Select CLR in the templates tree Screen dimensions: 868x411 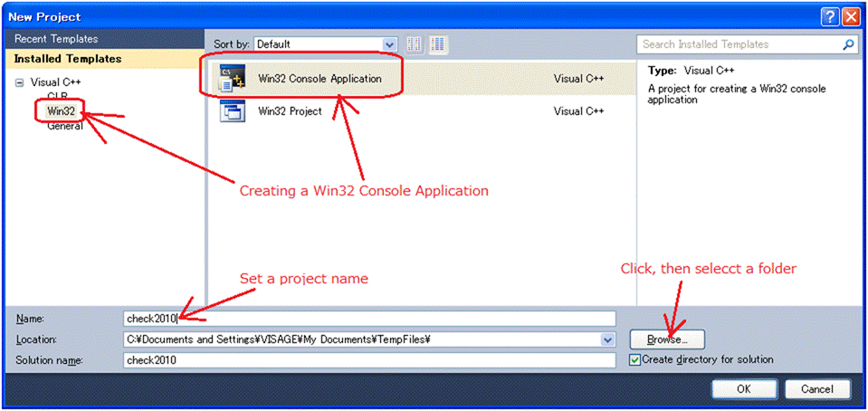pos(57,97)
